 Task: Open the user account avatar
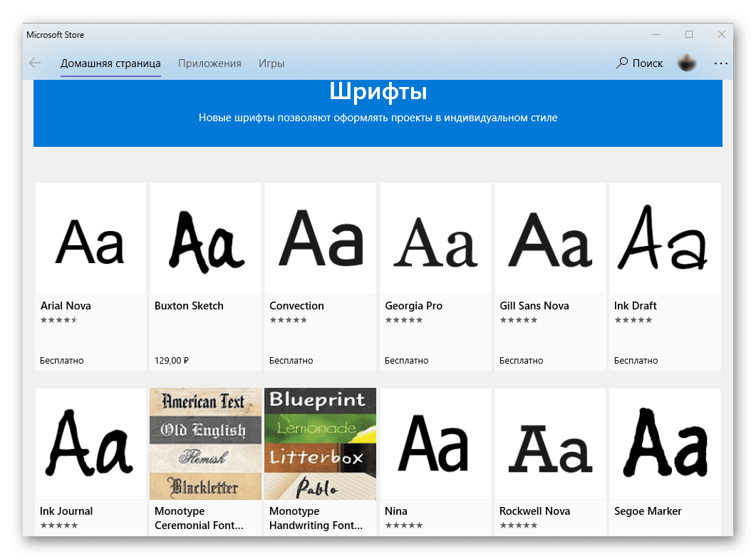click(x=687, y=63)
